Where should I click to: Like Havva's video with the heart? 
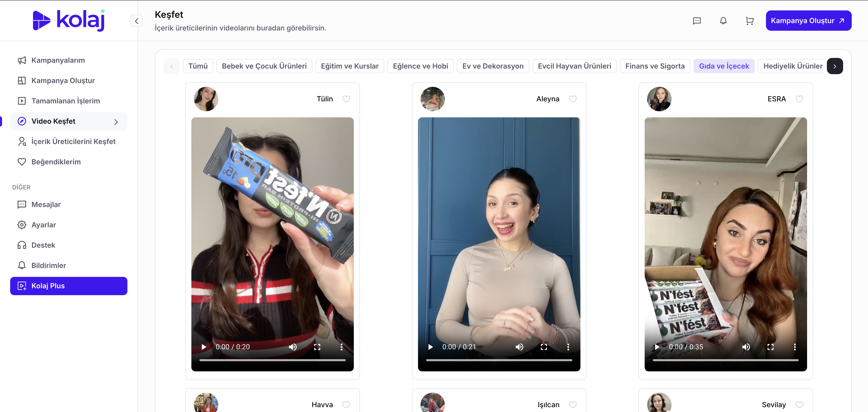346,405
